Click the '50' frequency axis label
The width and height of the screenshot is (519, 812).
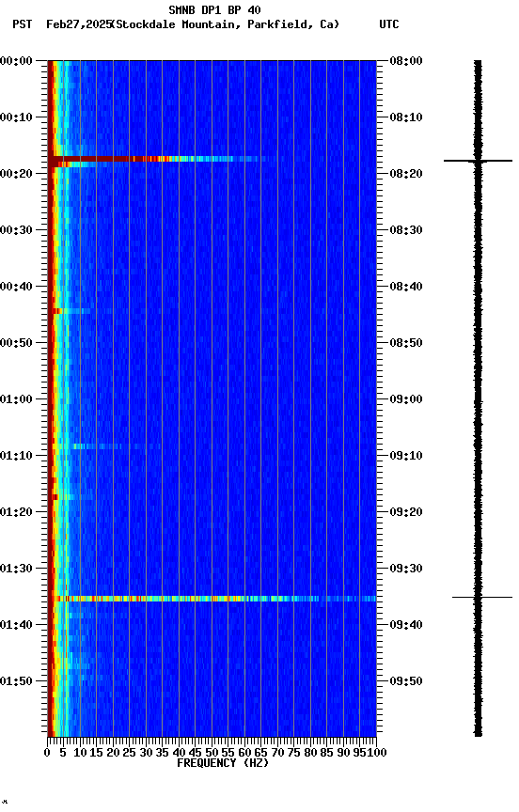pos(212,753)
